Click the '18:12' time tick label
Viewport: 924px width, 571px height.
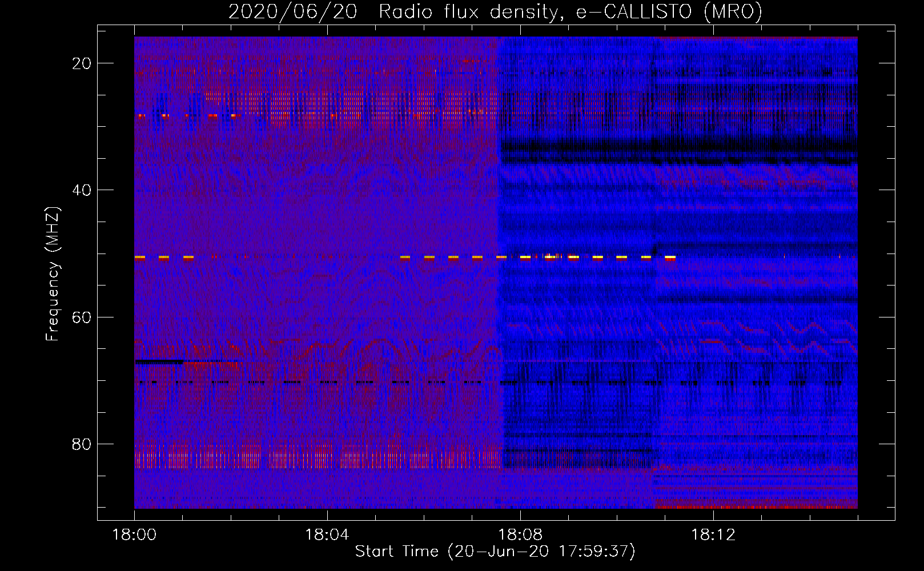click(713, 535)
